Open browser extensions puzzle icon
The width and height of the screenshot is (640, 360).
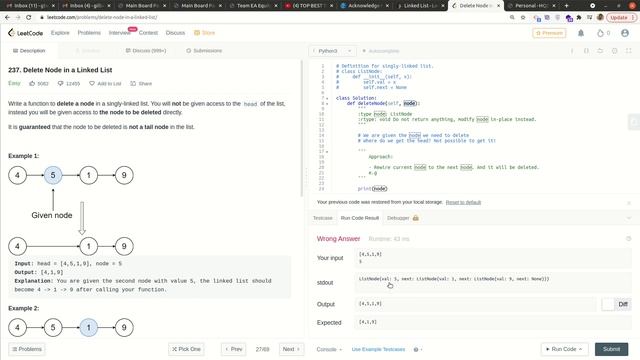point(579,18)
